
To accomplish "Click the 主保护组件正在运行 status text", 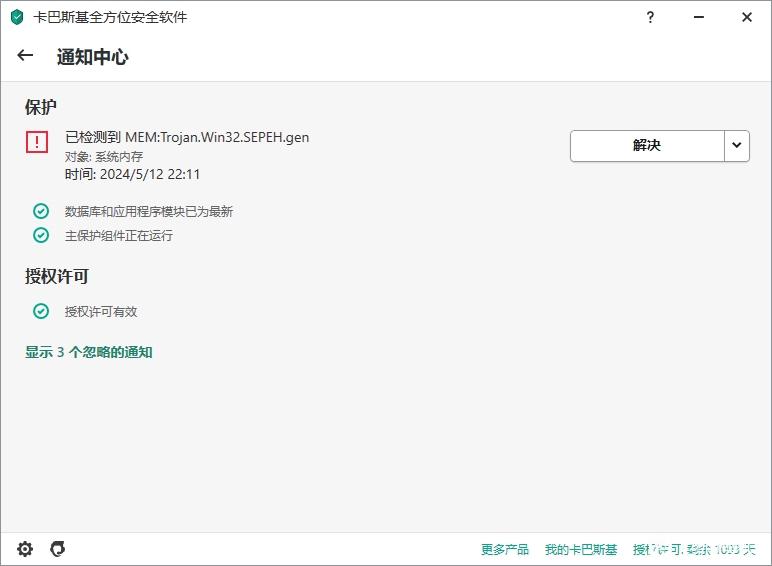I will [119, 236].
